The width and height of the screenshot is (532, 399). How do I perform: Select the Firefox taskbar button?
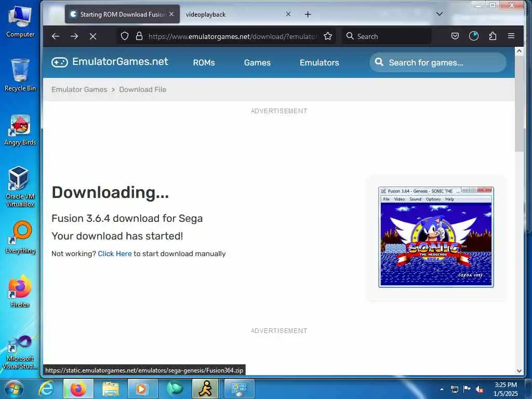click(x=78, y=389)
